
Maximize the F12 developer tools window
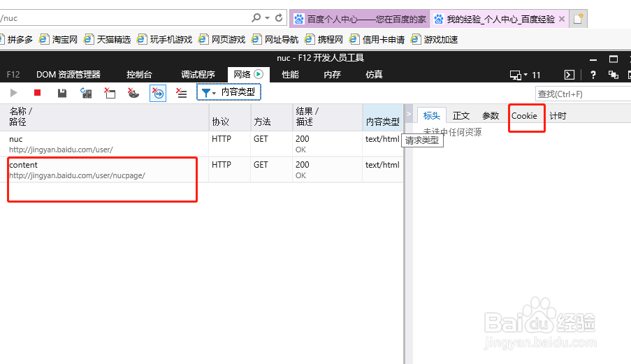(614, 59)
